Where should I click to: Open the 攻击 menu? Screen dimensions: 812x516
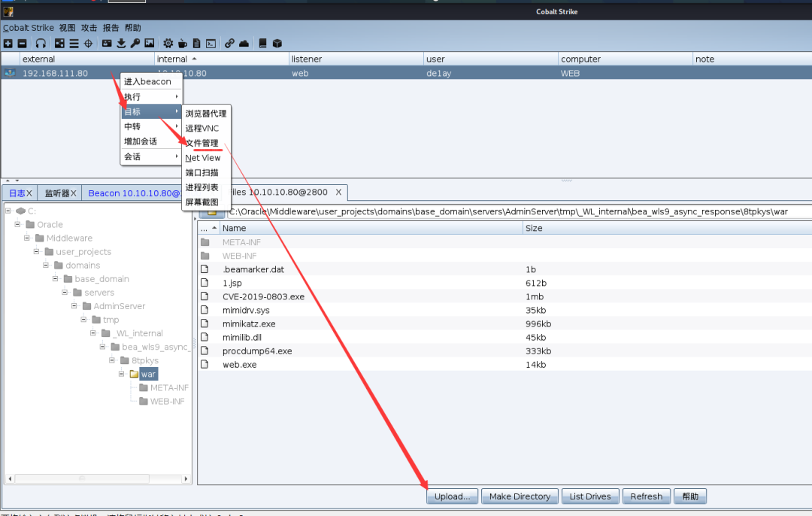(89, 28)
